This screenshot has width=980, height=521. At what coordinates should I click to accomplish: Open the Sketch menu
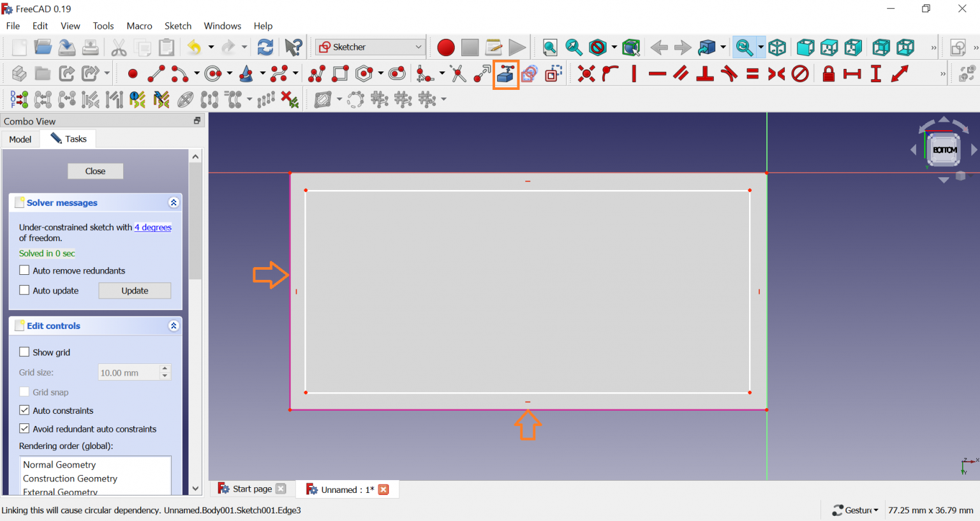click(x=177, y=26)
